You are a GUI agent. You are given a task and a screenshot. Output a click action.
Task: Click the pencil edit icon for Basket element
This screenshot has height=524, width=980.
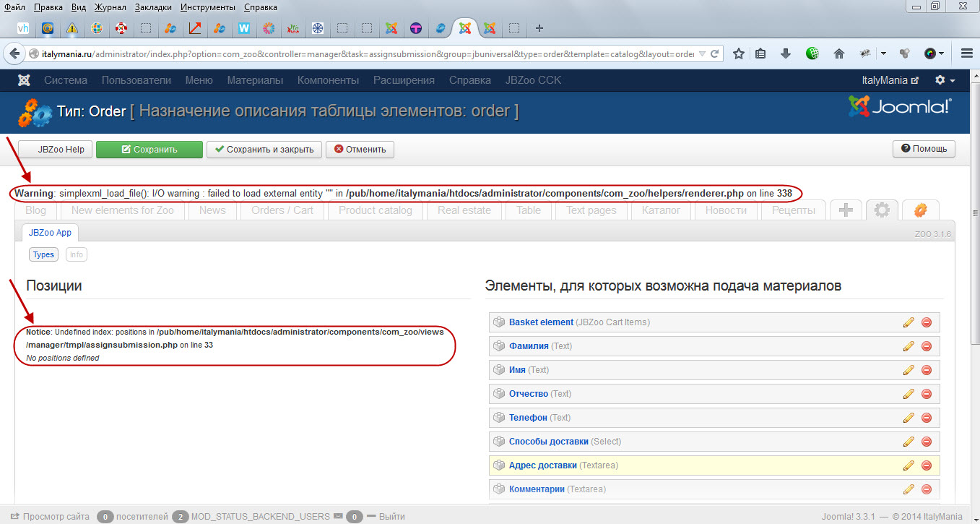[909, 322]
